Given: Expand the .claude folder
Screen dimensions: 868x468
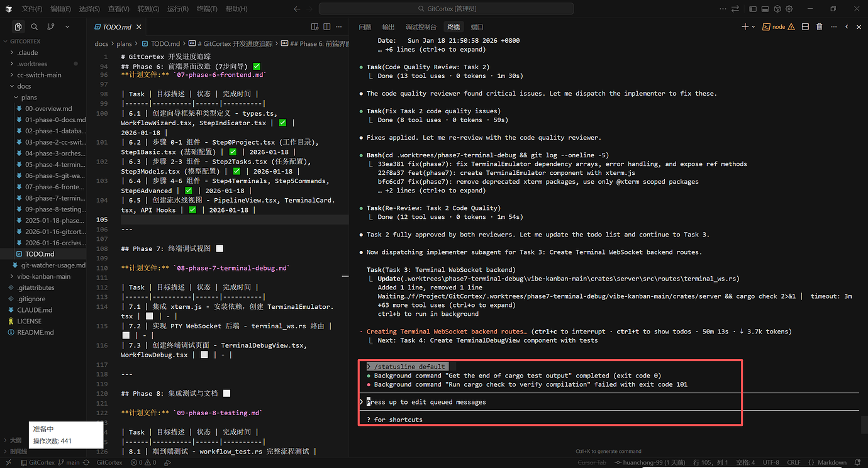Looking at the screenshot, I should point(43,53).
